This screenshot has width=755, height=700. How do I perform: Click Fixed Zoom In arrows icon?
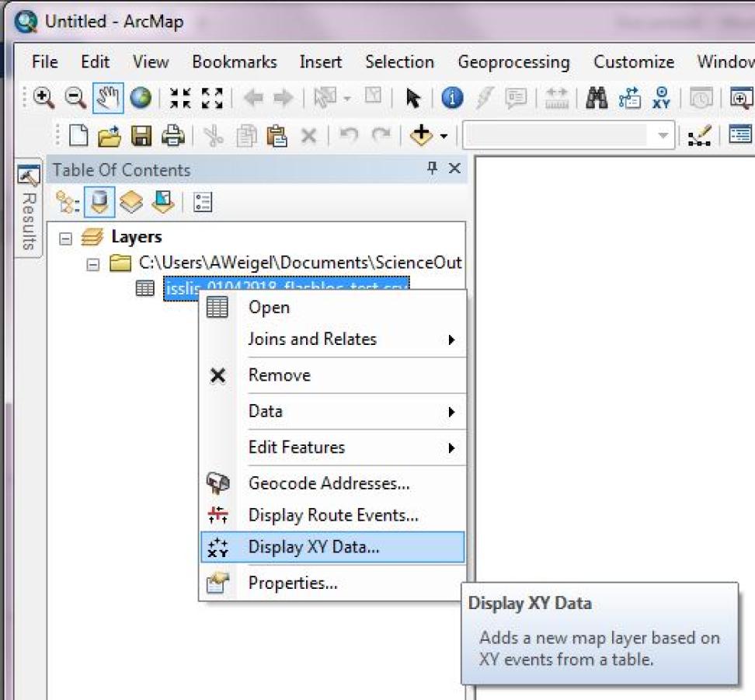pyautogui.click(x=180, y=98)
